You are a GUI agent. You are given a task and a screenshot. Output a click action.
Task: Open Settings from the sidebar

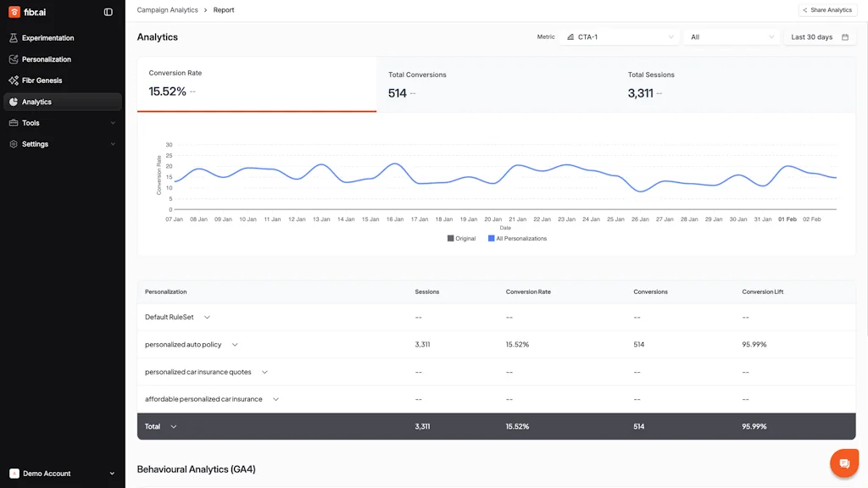(34, 143)
